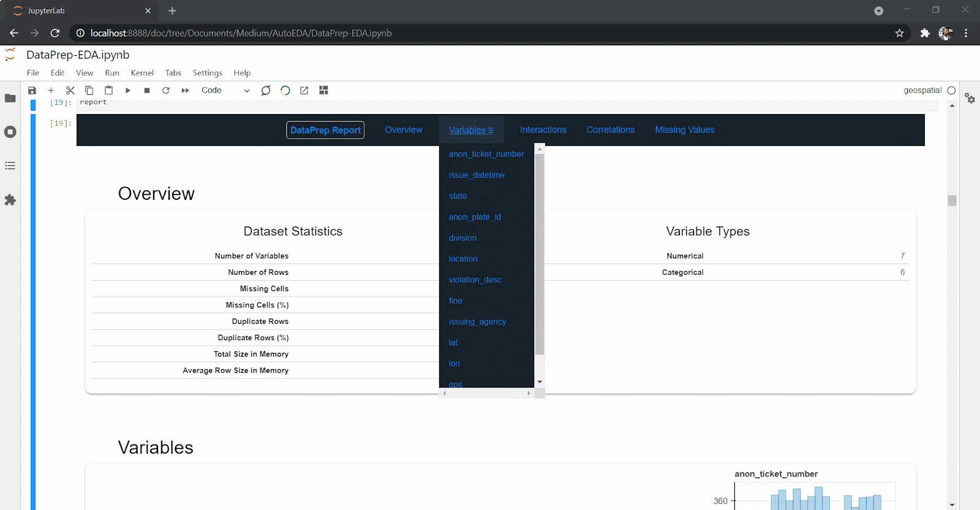Interrupt the kernel with stop icon

[147, 90]
